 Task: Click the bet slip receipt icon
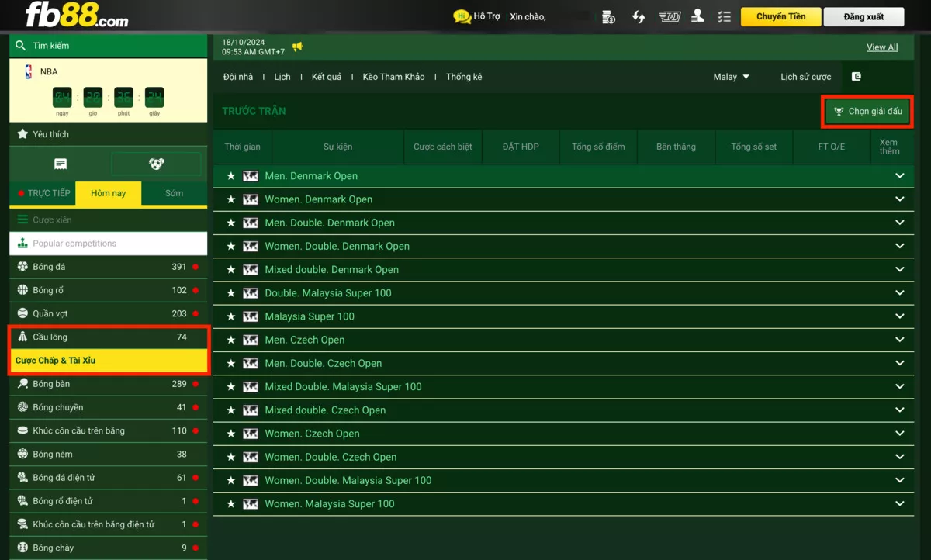pyautogui.click(x=61, y=164)
